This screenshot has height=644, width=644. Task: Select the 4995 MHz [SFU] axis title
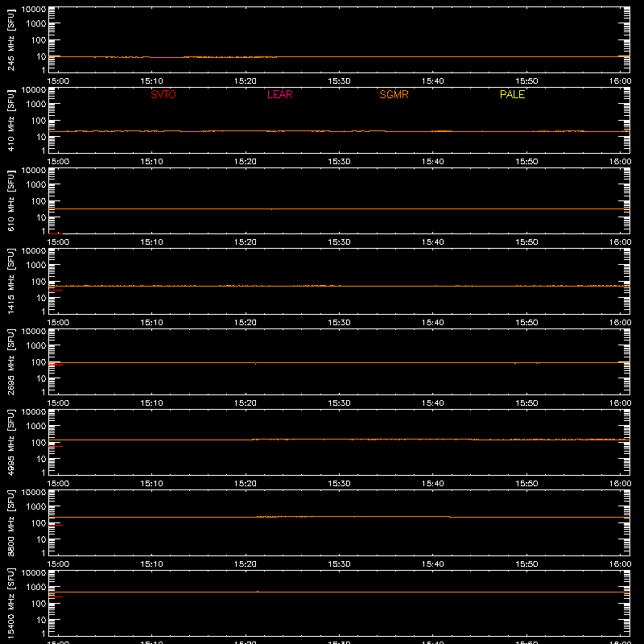coord(10,442)
